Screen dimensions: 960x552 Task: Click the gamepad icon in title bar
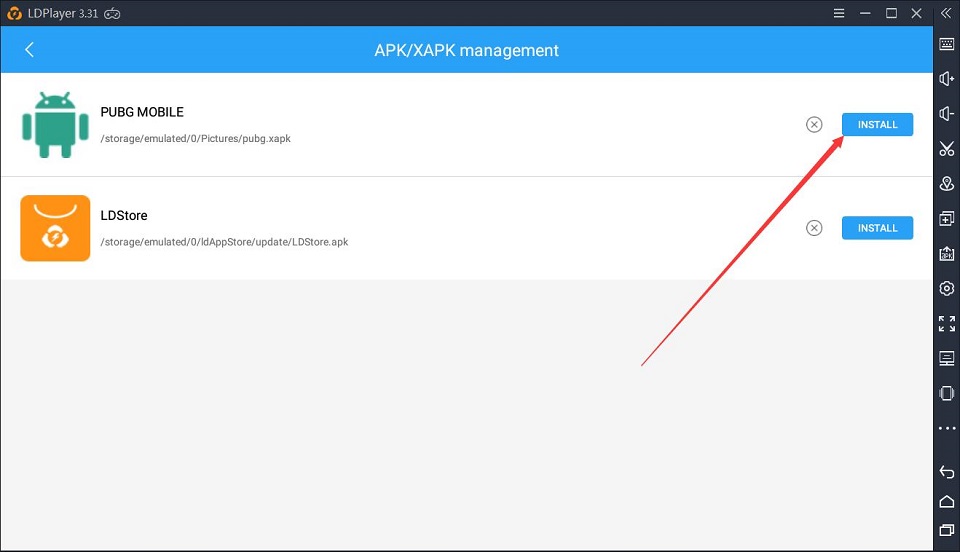coord(112,13)
